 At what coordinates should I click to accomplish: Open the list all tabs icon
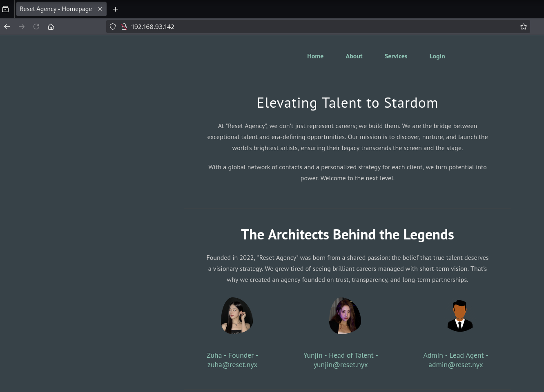(5, 9)
